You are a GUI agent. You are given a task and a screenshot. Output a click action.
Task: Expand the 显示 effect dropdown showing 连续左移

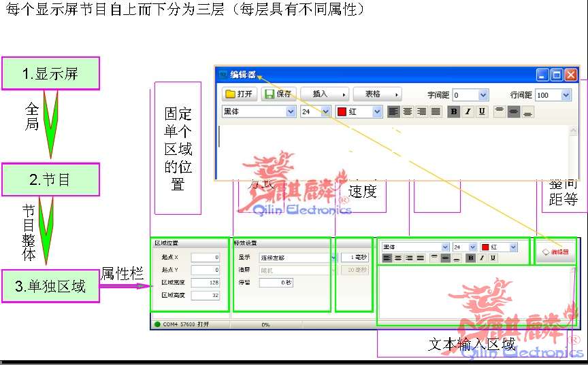tap(333, 258)
